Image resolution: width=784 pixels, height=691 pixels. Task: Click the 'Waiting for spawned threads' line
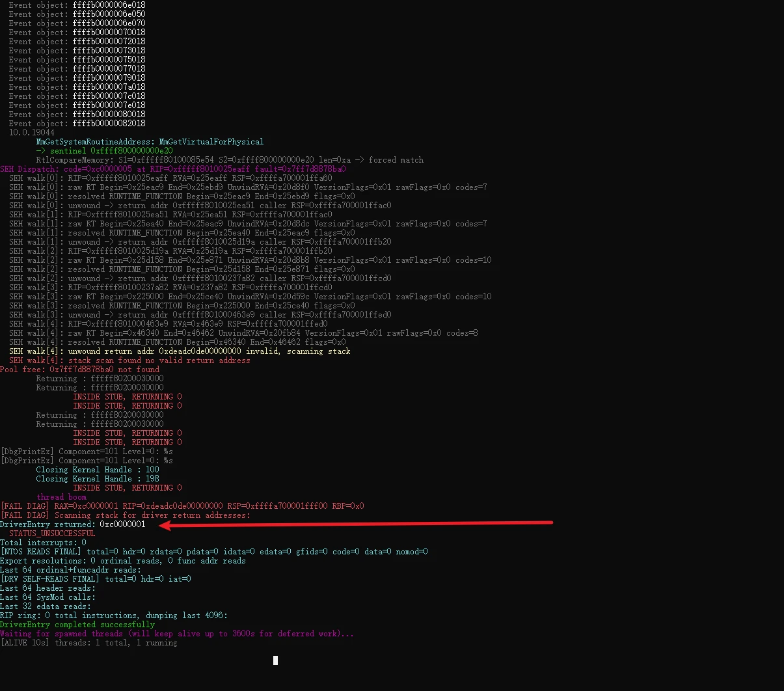pyautogui.click(x=177, y=633)
